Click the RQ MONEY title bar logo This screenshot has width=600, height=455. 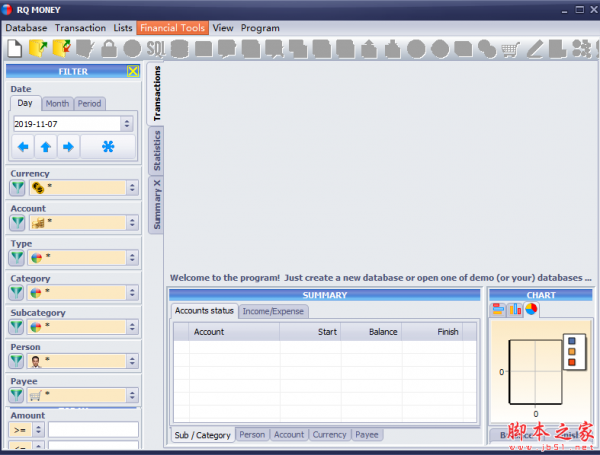coord(7,9)
